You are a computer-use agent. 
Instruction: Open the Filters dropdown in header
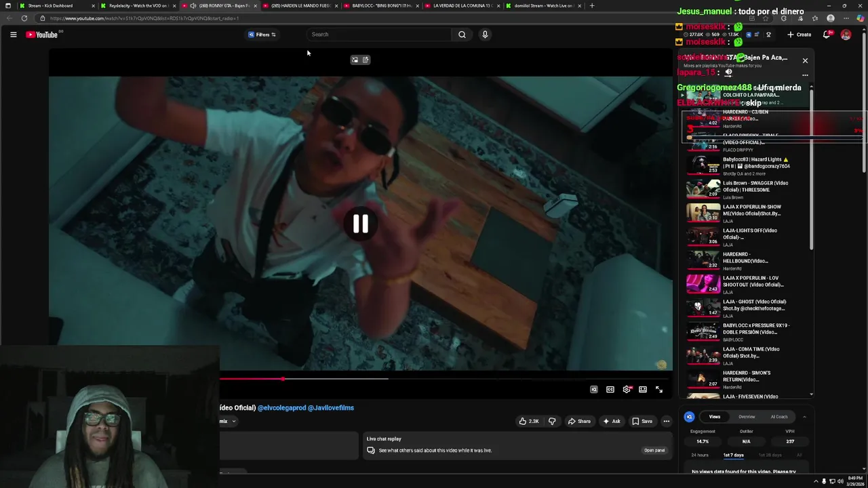(x=262, y=35)
